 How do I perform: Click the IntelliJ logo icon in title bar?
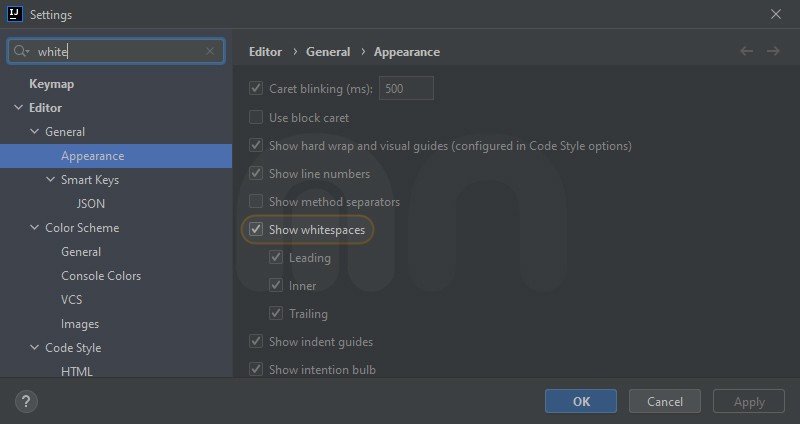(15, 14)
